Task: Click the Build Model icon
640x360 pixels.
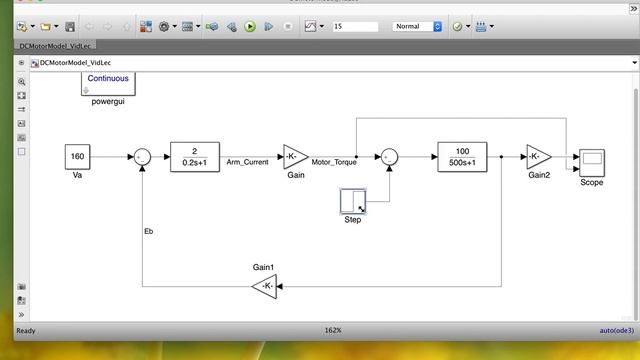Action: (481, 27)
